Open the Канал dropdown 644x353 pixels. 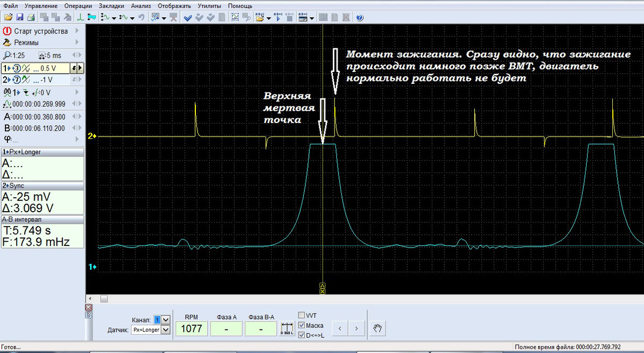click(165, 320)
